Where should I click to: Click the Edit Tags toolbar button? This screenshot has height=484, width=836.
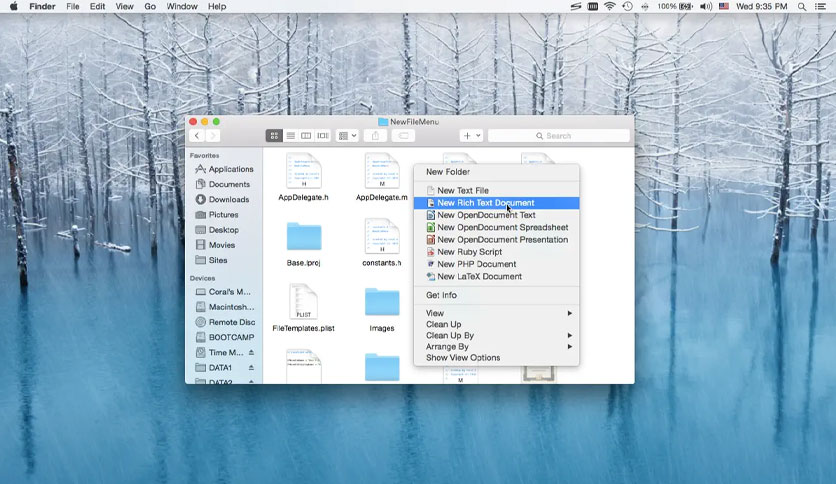tap(404, 136)
